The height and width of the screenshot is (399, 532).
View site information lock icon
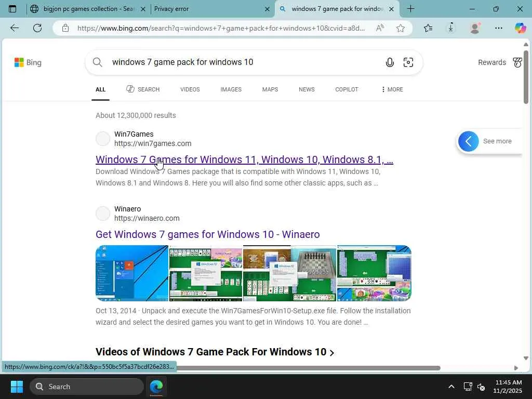65,28
